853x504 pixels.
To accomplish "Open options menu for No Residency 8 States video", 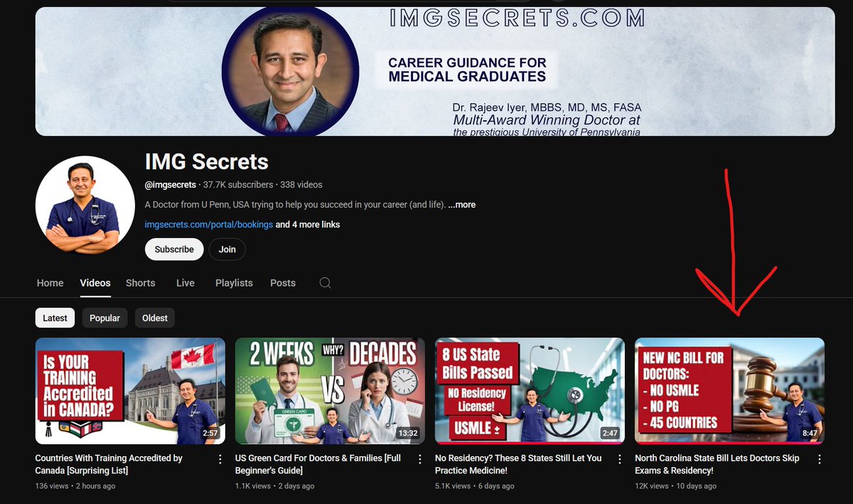I will click(x=620, y=459).
